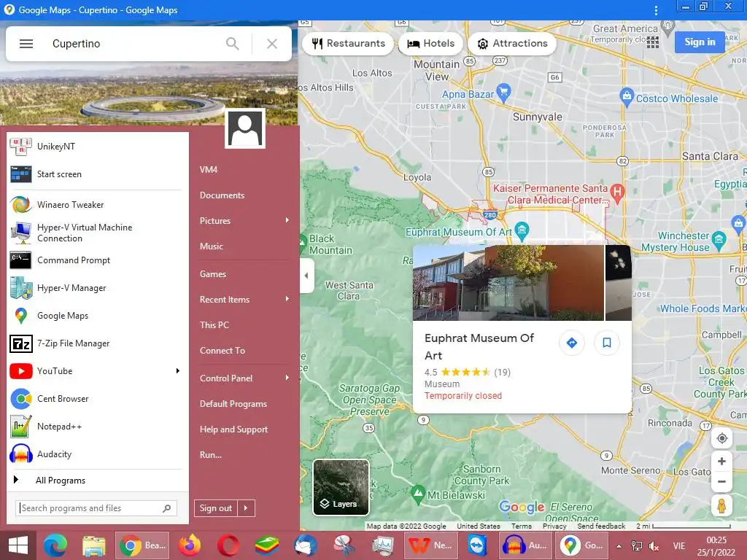Save Euphrat Museum with bookmark icon
The height and width of the screenshot is (560, 747).
click(x=607, y=343)
